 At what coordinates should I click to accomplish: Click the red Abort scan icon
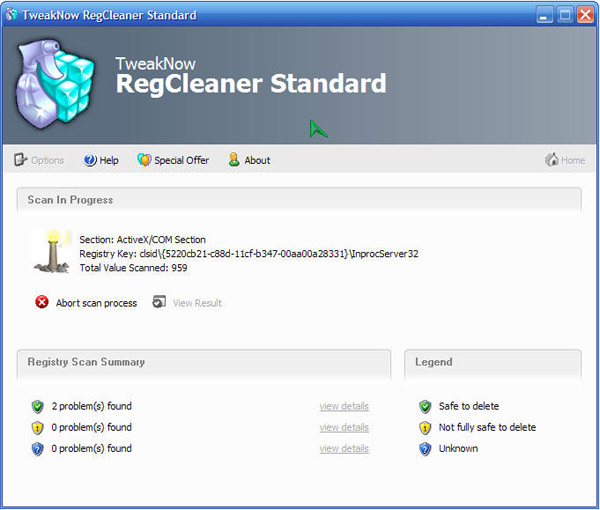coord(42,302)
